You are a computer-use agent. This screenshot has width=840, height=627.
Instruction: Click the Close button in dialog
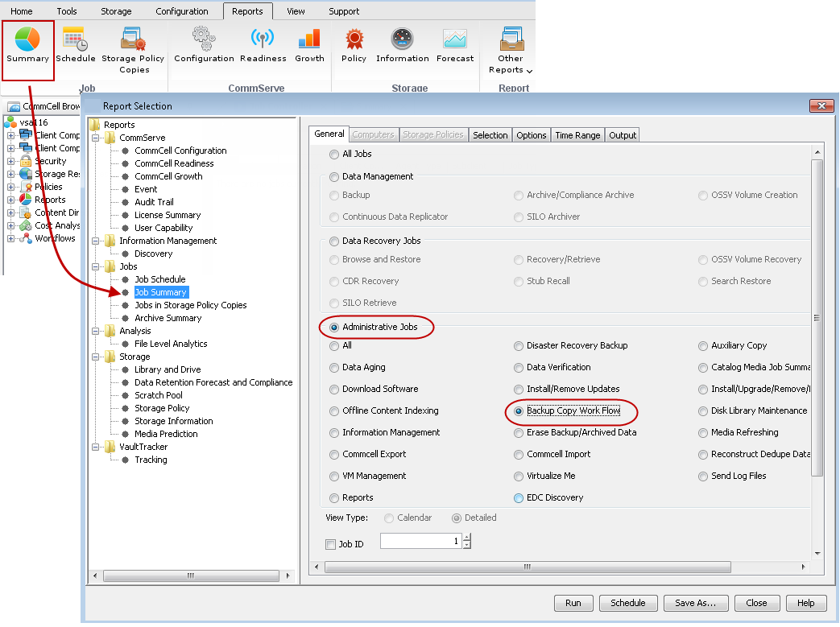tap(756, 603)
